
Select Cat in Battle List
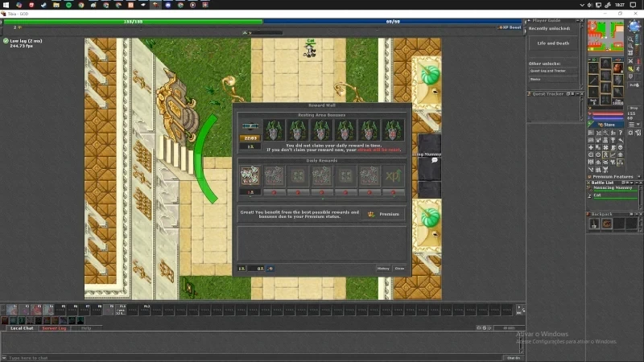pyautogui.click(x=614, y=196)
